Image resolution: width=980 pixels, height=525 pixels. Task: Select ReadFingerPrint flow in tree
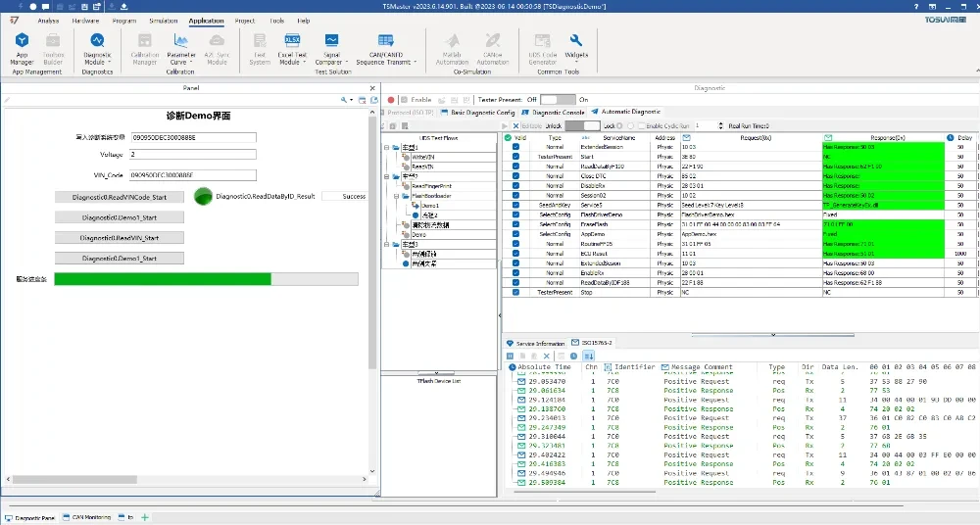431,186
